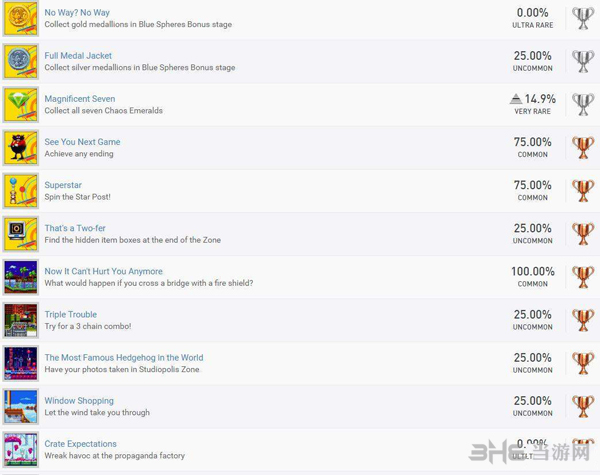Viewport: 600px width, 475px height.
Task: Click the Eggman See You Next Game thumbnail
Action: (21, 148)
